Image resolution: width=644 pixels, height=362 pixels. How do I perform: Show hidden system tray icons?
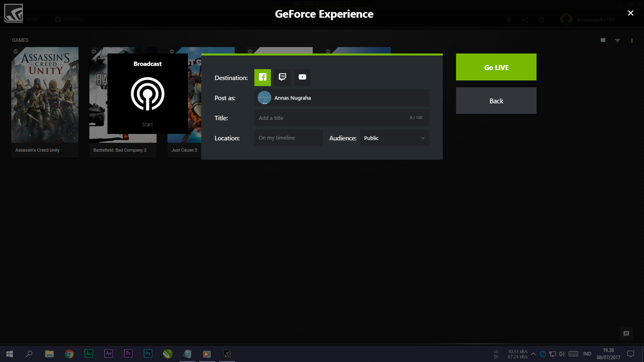[533, 354]
